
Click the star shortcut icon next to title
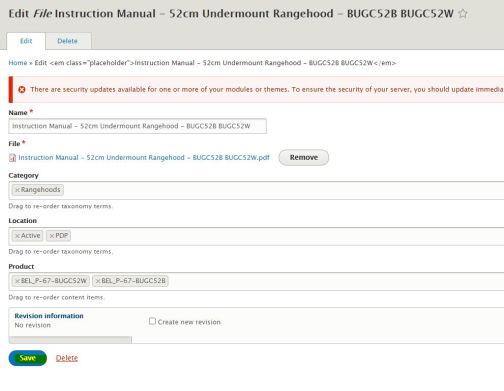(463, 14)
